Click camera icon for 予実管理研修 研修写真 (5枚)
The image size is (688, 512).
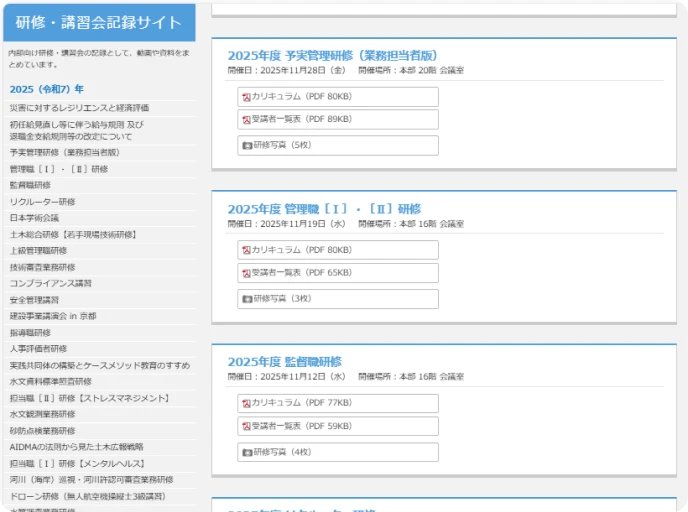(x=246, y=145)
